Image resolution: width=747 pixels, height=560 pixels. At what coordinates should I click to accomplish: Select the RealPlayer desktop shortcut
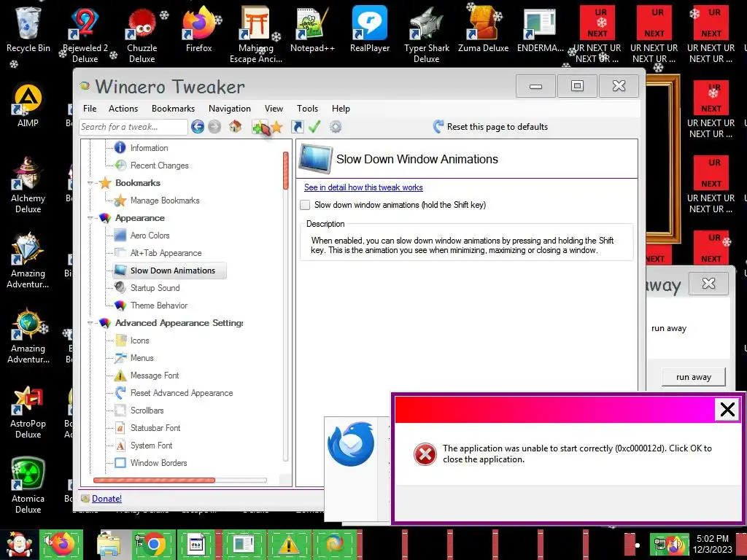pos(370,30)
